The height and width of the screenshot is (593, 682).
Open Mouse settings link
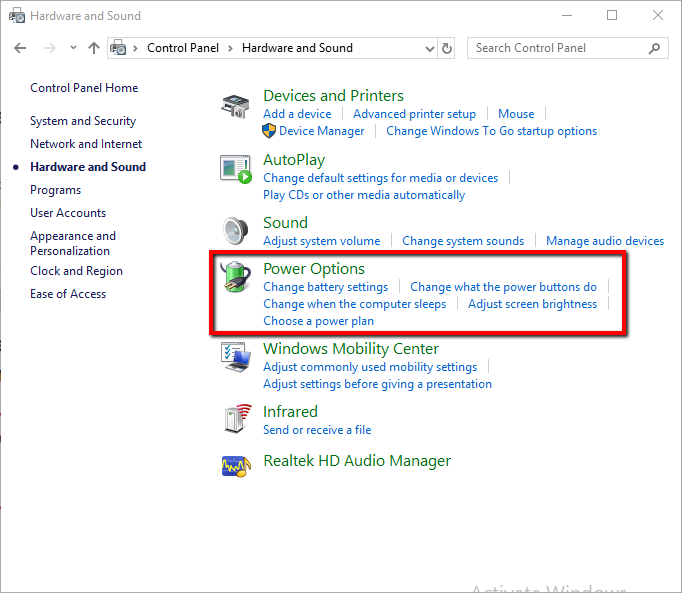[516, 114]
